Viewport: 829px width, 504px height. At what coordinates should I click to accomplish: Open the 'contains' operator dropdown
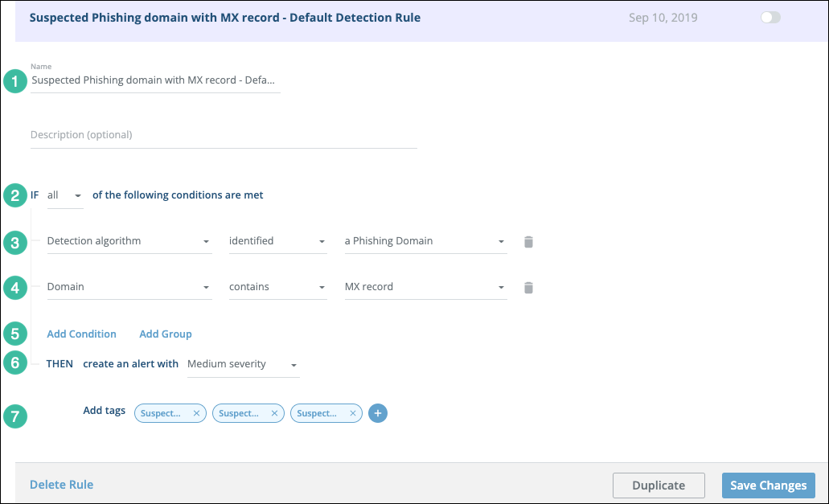(x=277, y=287)
